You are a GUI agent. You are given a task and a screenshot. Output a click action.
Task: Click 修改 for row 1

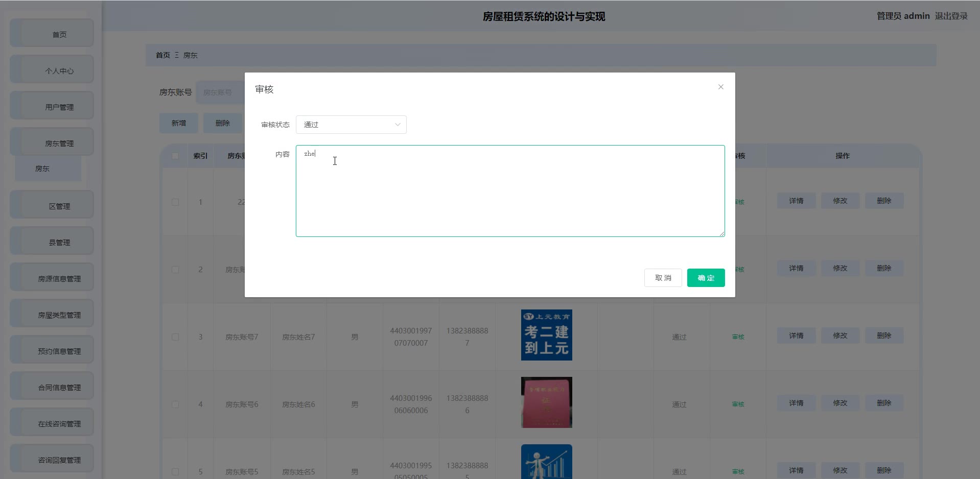point(840,201)
